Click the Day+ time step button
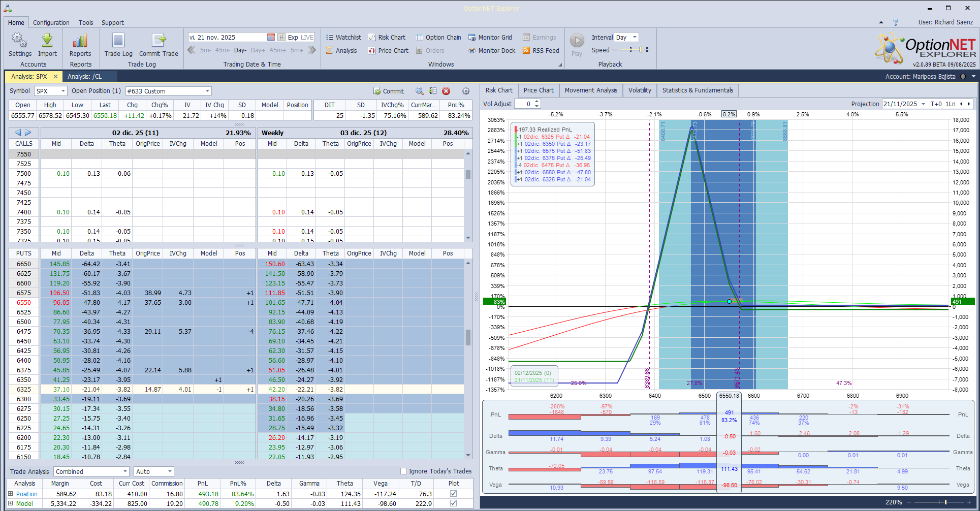980x511 pixels. pyautogui.click(x=258, y=50)
